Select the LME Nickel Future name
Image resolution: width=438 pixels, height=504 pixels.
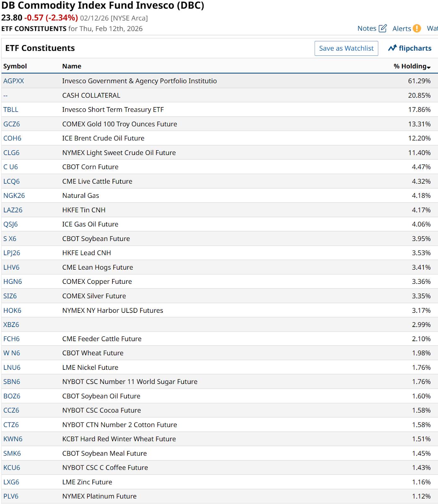(90, 368)
